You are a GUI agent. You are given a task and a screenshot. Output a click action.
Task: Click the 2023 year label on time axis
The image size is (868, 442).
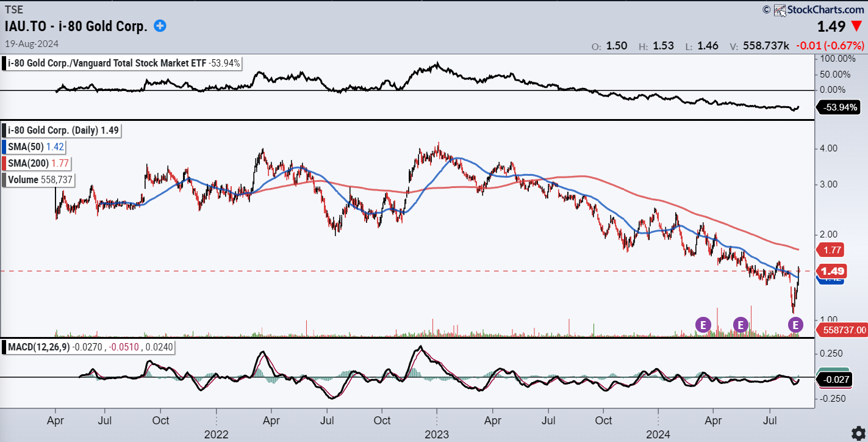(437, 435)
